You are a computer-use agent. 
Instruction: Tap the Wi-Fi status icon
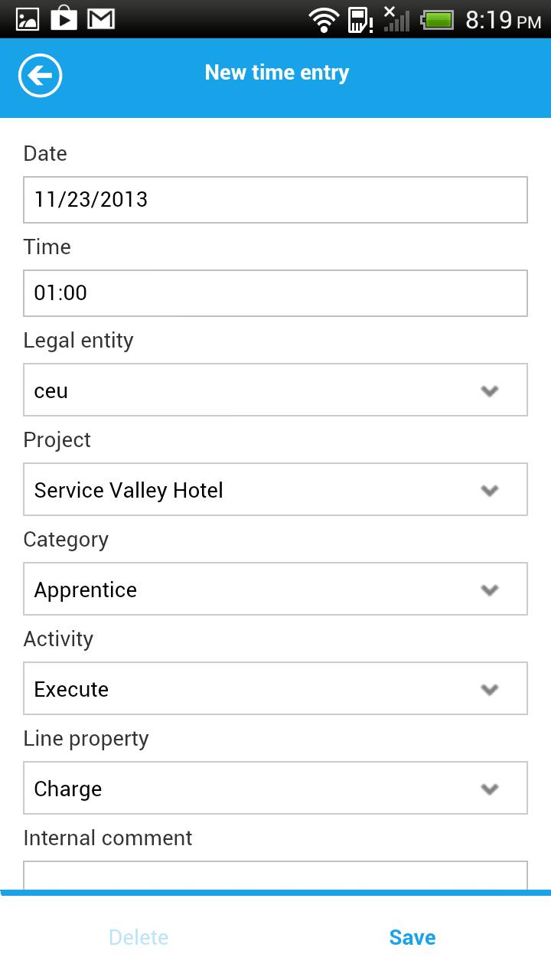(x=323, y=20)
